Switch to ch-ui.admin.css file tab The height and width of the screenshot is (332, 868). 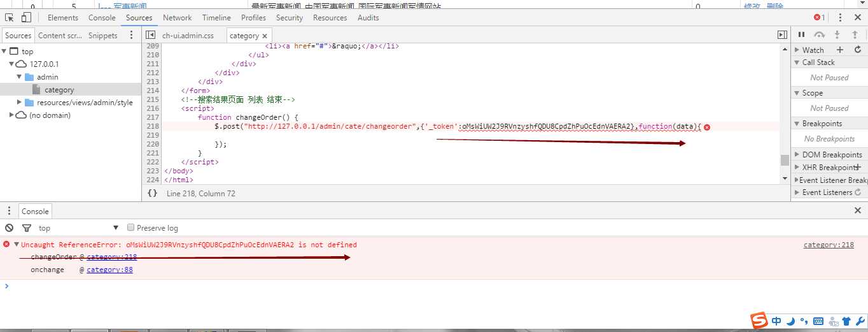[188, 36]
